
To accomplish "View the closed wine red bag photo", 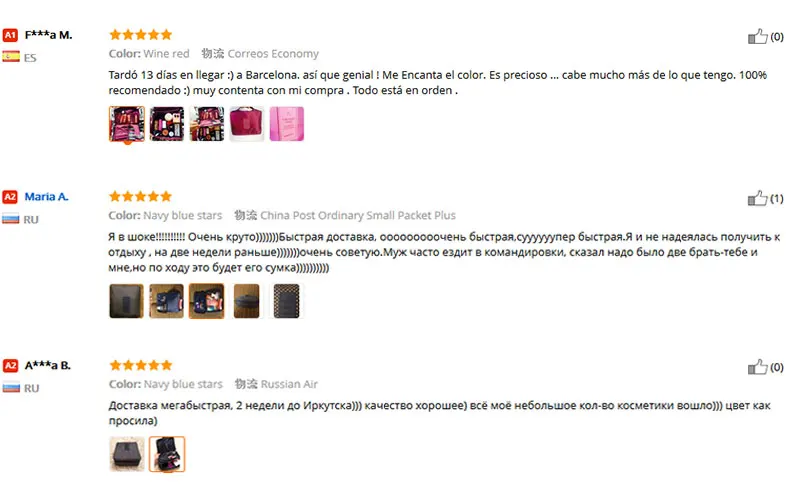I will coord(246,124).
